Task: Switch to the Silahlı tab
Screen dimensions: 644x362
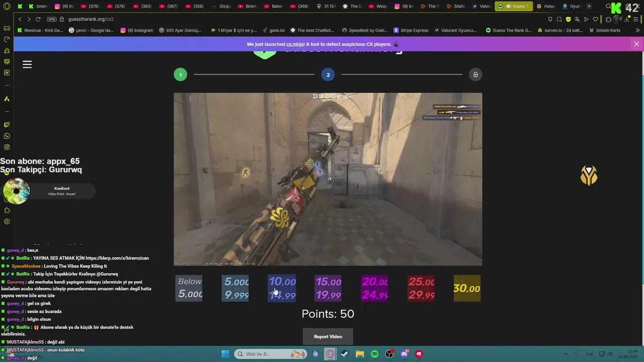Action: (456, 6)
